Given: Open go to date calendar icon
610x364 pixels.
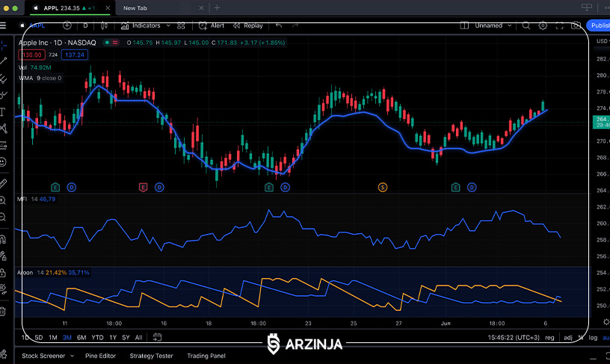Looking at the screenshot, I should pos(157,337).
